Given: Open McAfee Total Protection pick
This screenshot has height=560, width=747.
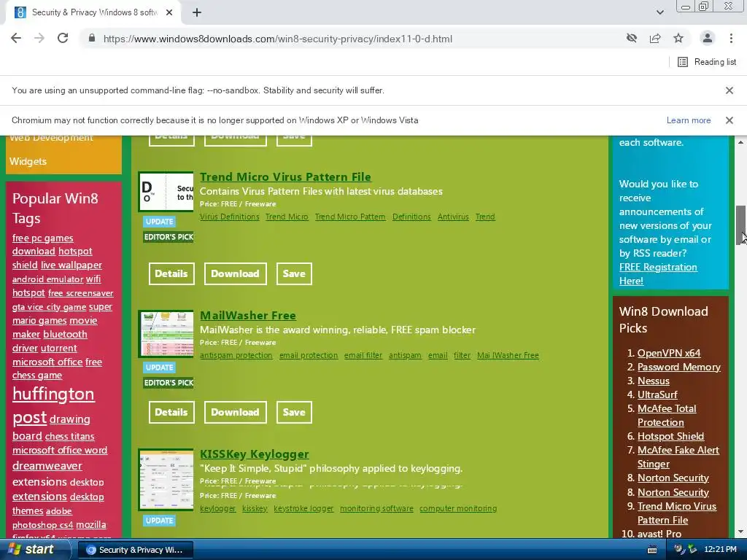Looking at the screenshot, I should tap(667, 415).
